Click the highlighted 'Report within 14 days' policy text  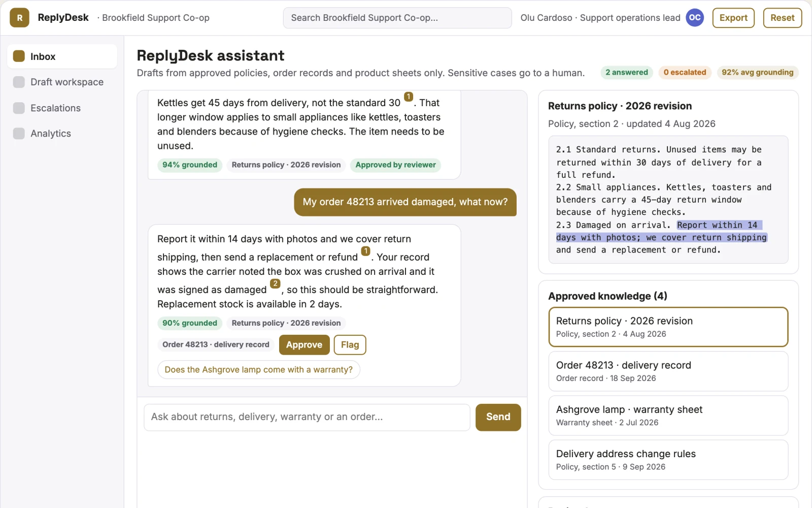[662, 231]
